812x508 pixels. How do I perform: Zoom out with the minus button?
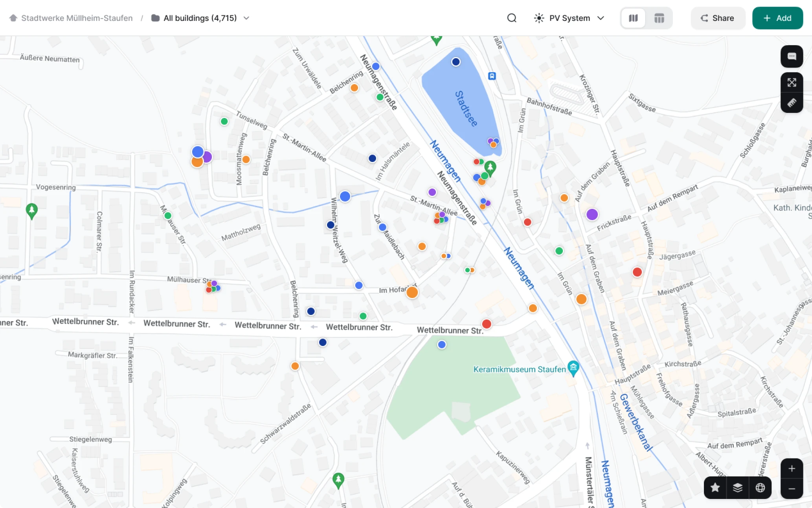[792, 489]
